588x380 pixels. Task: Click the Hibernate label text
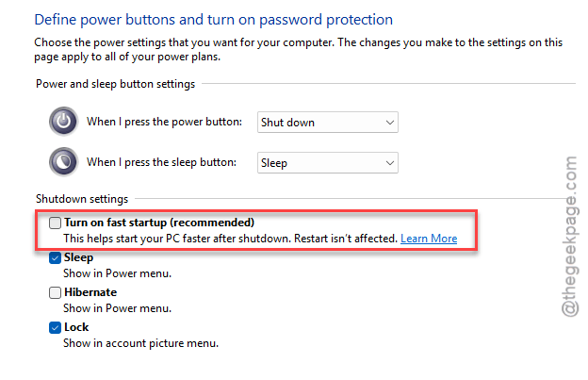coord(90,292)
